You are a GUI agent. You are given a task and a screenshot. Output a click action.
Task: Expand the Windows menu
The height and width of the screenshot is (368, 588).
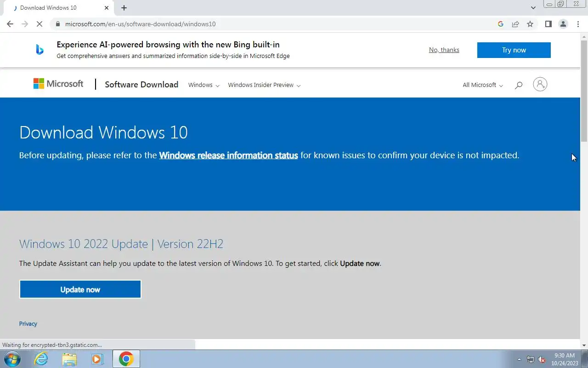(x=204, y=85)
